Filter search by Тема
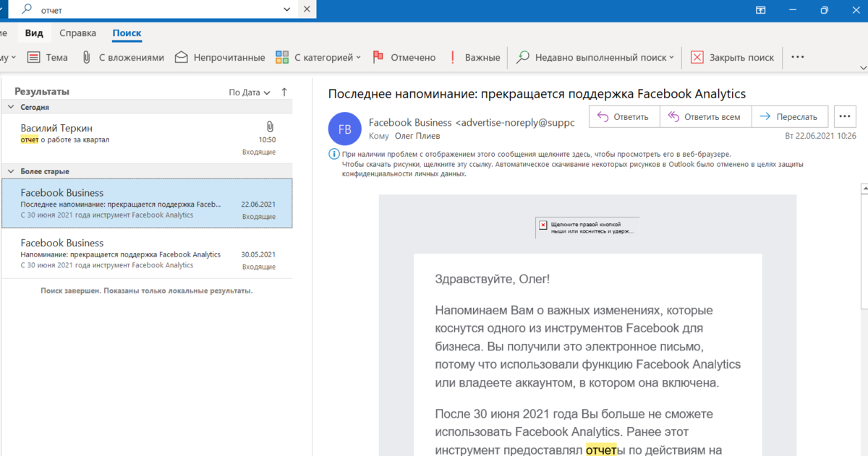The width and height of the screenshot is (868, 456). click(48, 57)
